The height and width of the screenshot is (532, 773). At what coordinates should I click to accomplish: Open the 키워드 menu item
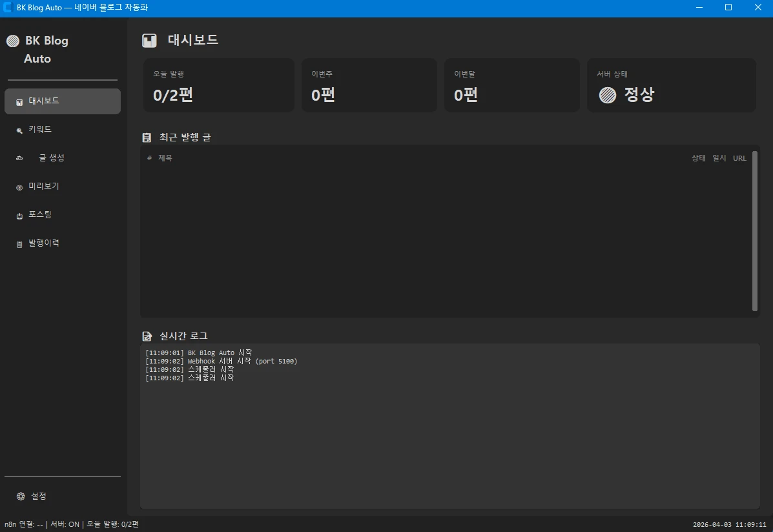(x=63, y=130)
